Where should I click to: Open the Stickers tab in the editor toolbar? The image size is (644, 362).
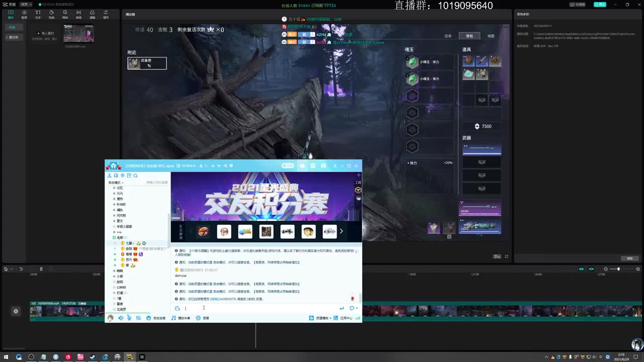point(51,14)
